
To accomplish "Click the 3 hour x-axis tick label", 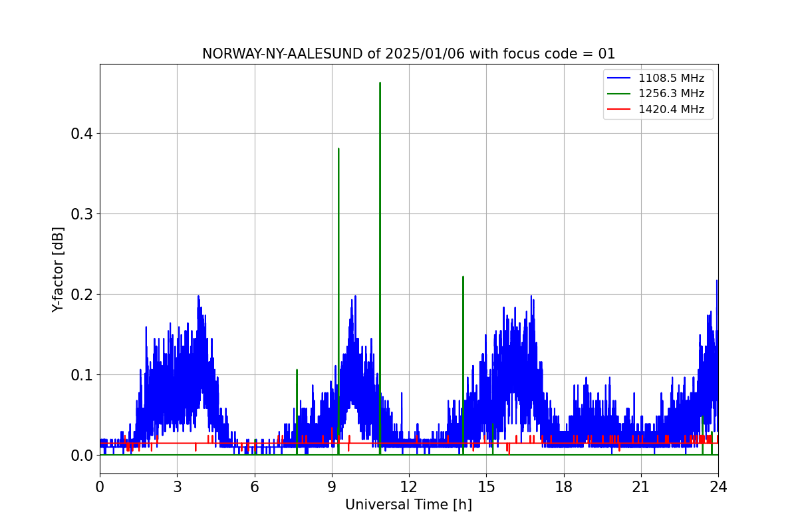I will tap(177, 487).
